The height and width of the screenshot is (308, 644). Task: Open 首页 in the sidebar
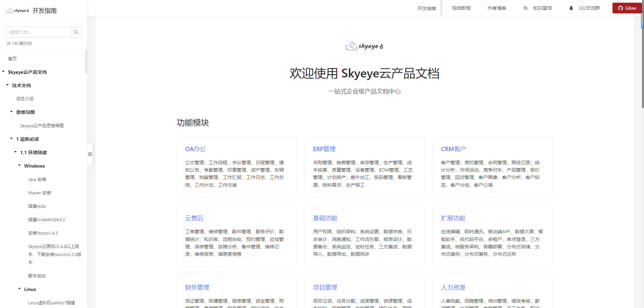(x=12, y=59)
